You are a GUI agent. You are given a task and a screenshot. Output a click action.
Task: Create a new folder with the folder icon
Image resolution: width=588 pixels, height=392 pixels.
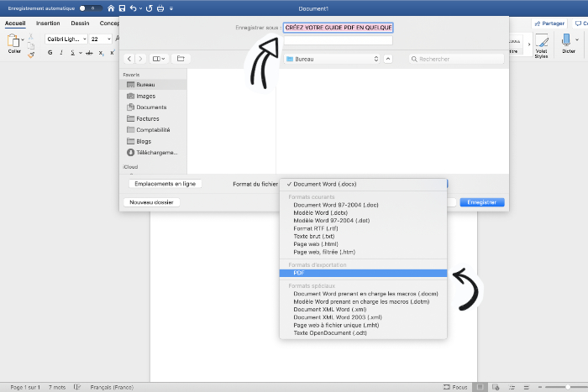coord(181,59)
